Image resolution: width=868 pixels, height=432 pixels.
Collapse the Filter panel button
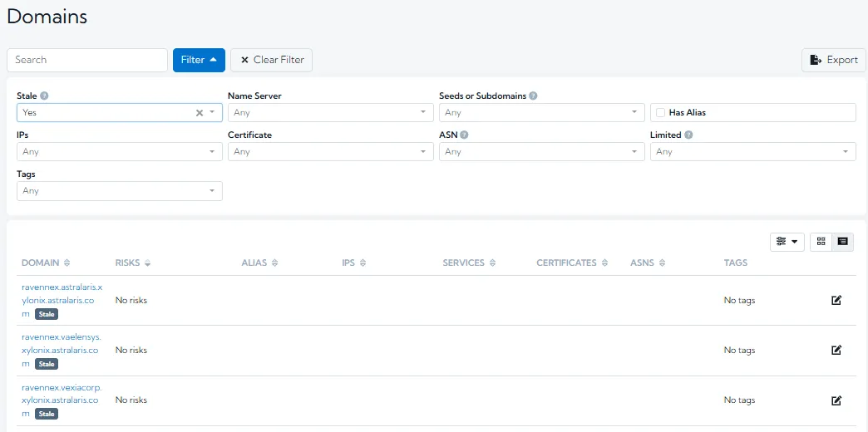click(x=199, y=61)
